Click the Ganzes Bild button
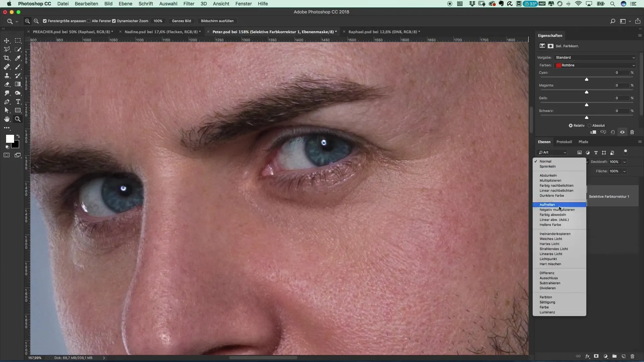 tap(181, 21)
